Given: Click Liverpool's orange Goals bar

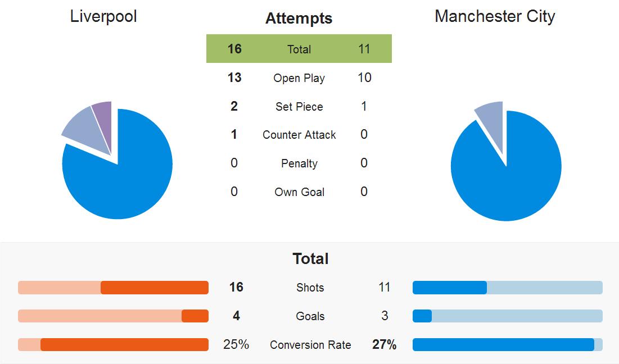Looking at the screenshot, I should tap(195, 316).
